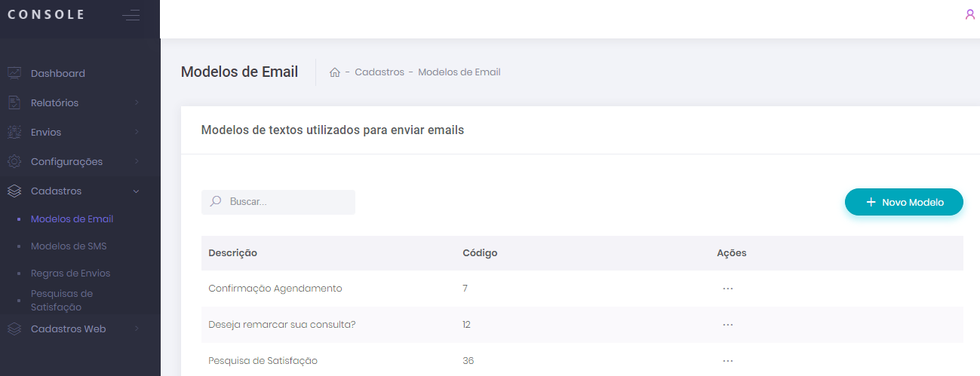The image size is (980, 376).
Task: Click the Cadastros layers icon
Action: pyautogui.click(x=14, y=191)
